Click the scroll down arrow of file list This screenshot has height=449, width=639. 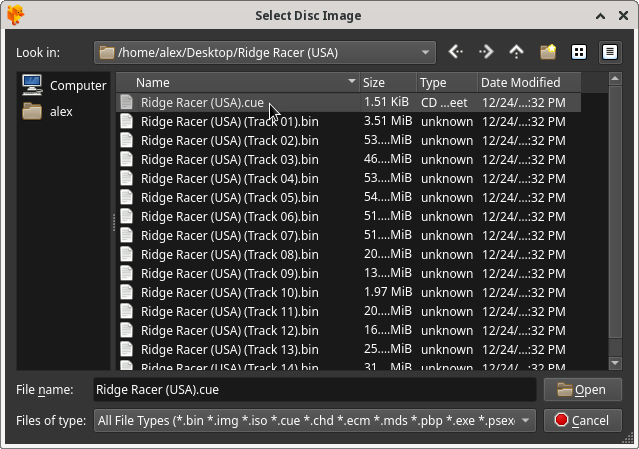[615, 363]
